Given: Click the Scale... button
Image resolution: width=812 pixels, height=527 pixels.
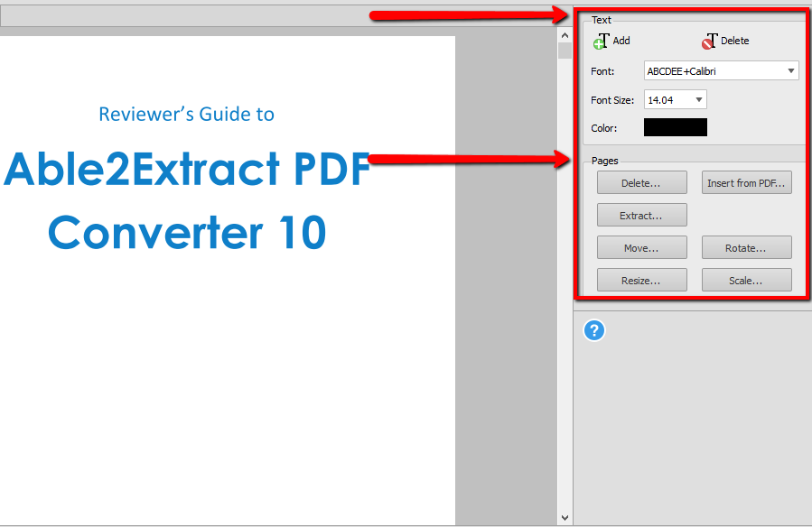Looking at the screenshot, I should point(746,280).
